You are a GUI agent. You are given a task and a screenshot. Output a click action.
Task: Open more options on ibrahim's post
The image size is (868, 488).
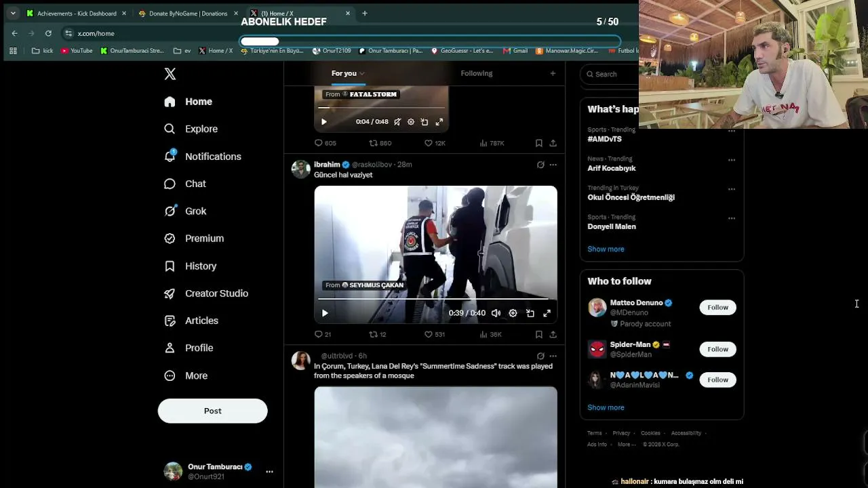pos(553,165)
